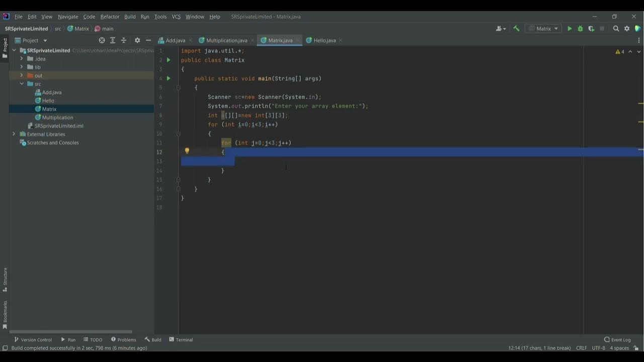Run Matrix with the green play icon
The image size is (644, 362).
[570, 29]
